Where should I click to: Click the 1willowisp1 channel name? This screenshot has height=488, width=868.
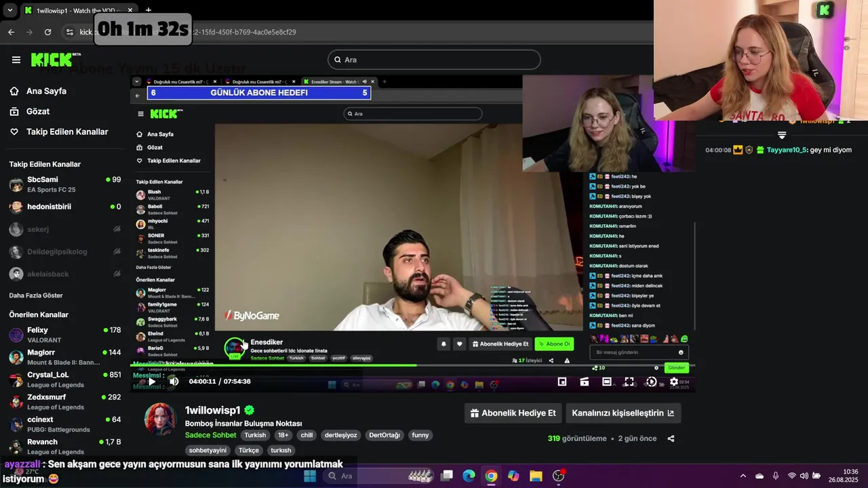213,410
